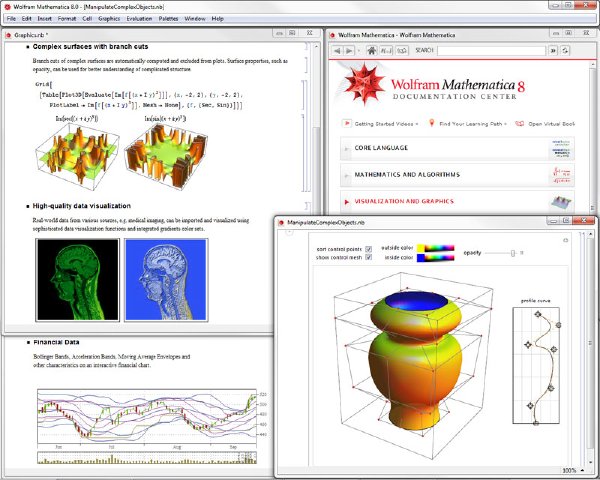
Task: Go back in Documentation Center toolbar
Action: tap(337, 51)
